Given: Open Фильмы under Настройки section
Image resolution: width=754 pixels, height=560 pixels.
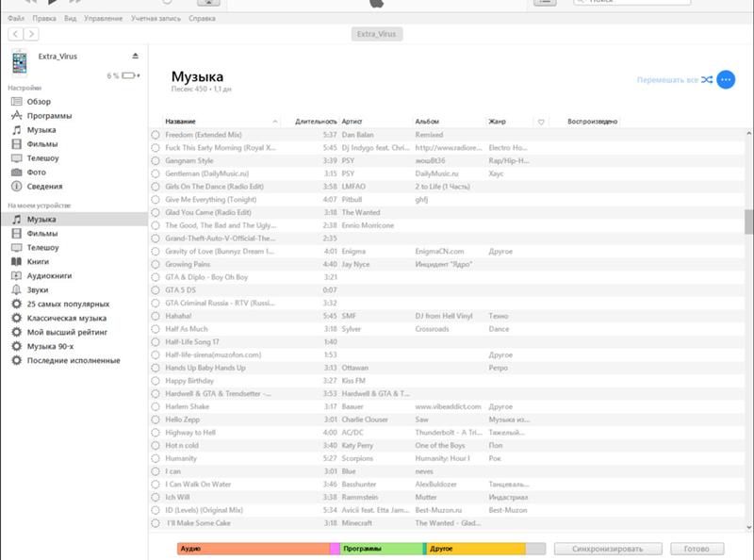Looking at the screenshot, I should [42, 144].
